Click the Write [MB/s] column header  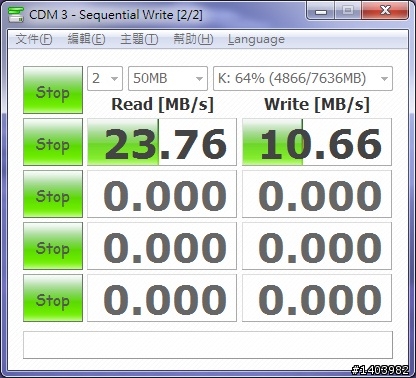pyautogui.click(x=317, y=104)
